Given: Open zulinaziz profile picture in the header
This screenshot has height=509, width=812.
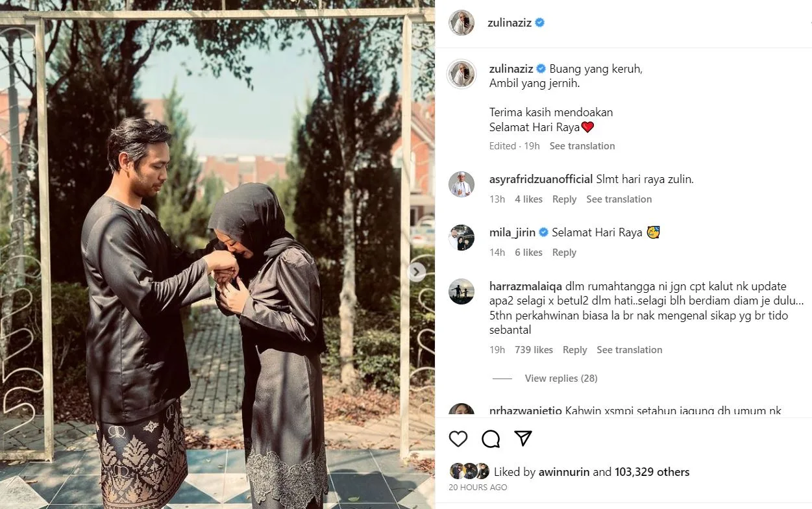Looking at the screenshot, I should pyautogui.click(x=461, y=23).
